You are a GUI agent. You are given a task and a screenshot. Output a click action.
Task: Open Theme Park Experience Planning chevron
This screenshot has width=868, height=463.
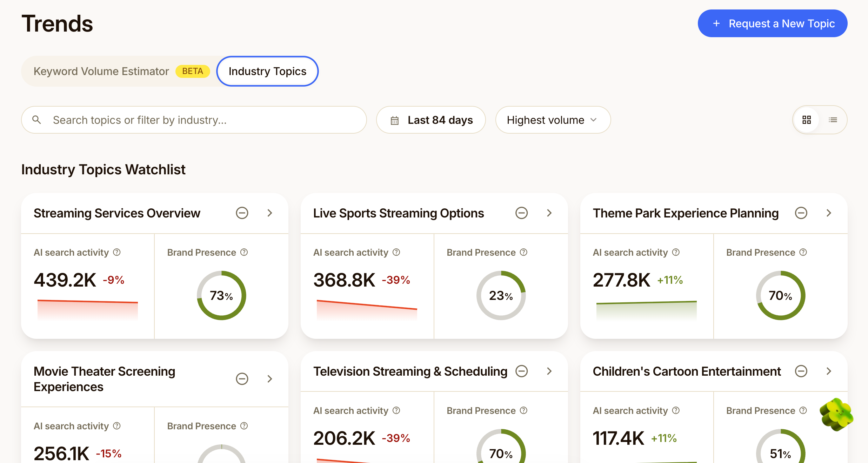[x=829, y=213]
